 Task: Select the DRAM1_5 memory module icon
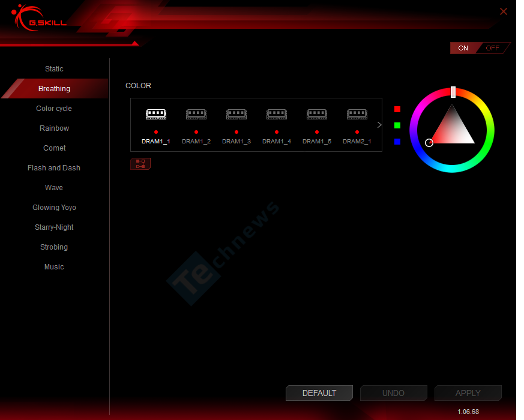(x=317, y=114)
